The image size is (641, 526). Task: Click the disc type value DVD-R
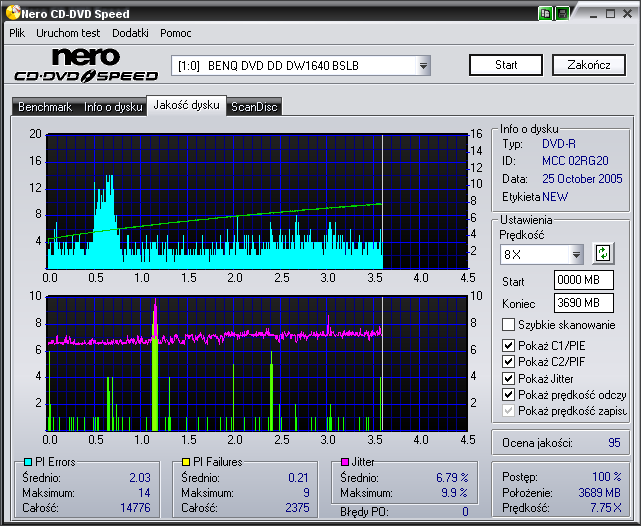tap(559, 144)
